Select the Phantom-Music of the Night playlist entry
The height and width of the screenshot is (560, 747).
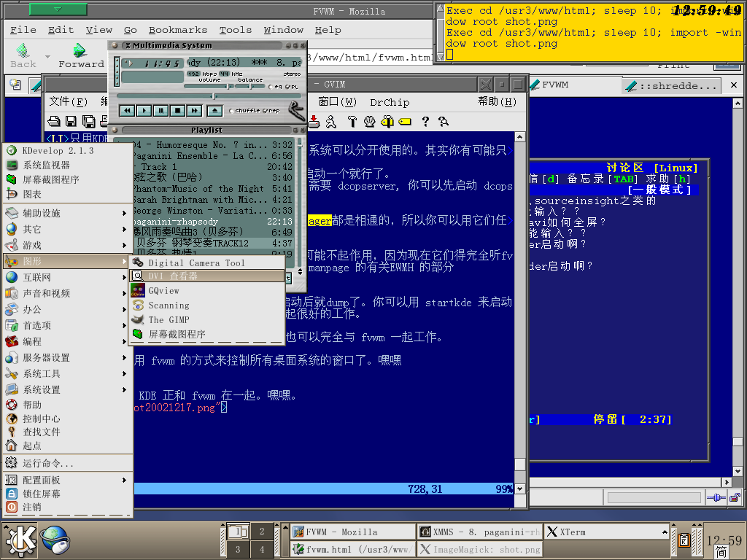coord(212,189)
